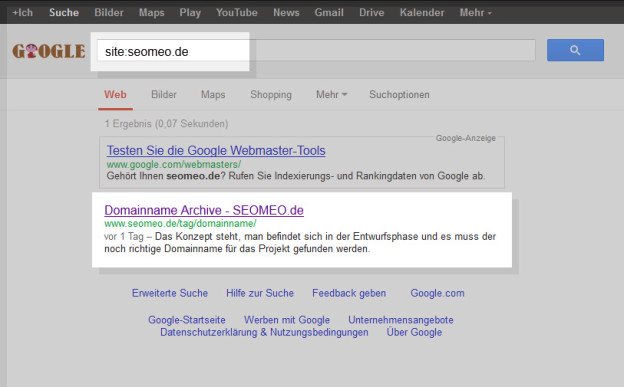Click the www.seomeo.de/tag/domainname/ URL
Screen dimensions: 624x387
(x=180, y=223)
